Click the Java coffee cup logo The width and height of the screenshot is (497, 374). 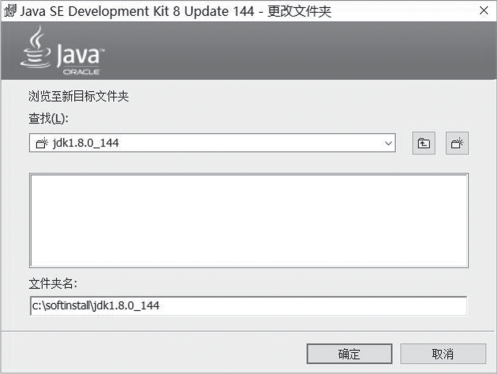point(36,48)
